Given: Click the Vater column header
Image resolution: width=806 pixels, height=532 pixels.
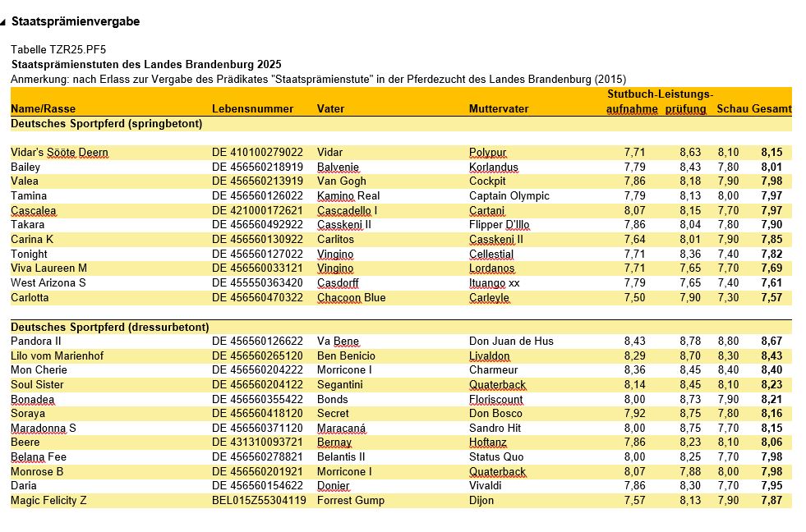Looking at the screenshot, I should (330, 109).
